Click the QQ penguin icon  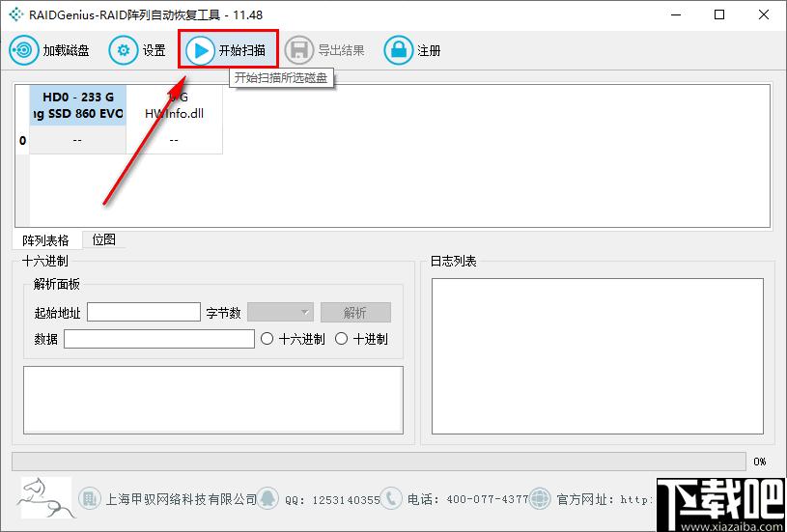[269, 498]
